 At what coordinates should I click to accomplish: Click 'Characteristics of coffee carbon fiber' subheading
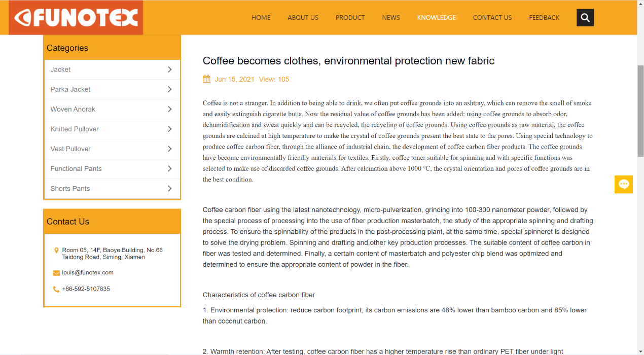[x=259, y=295]
